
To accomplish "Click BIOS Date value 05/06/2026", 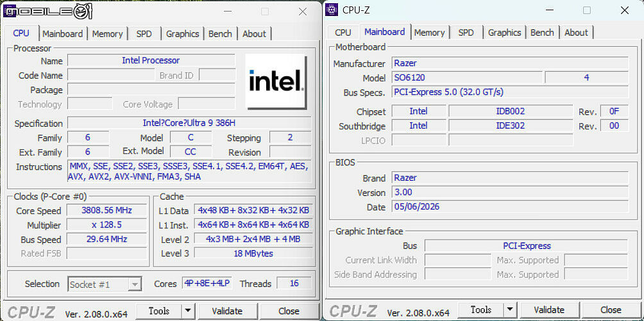I will pyautogui.click(x=510, y=206).
